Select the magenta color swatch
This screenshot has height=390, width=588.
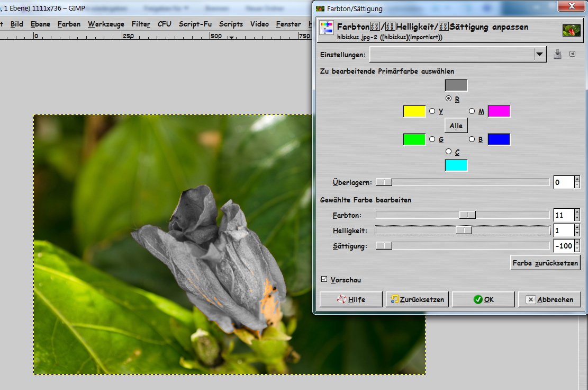(x=499, y=111)
